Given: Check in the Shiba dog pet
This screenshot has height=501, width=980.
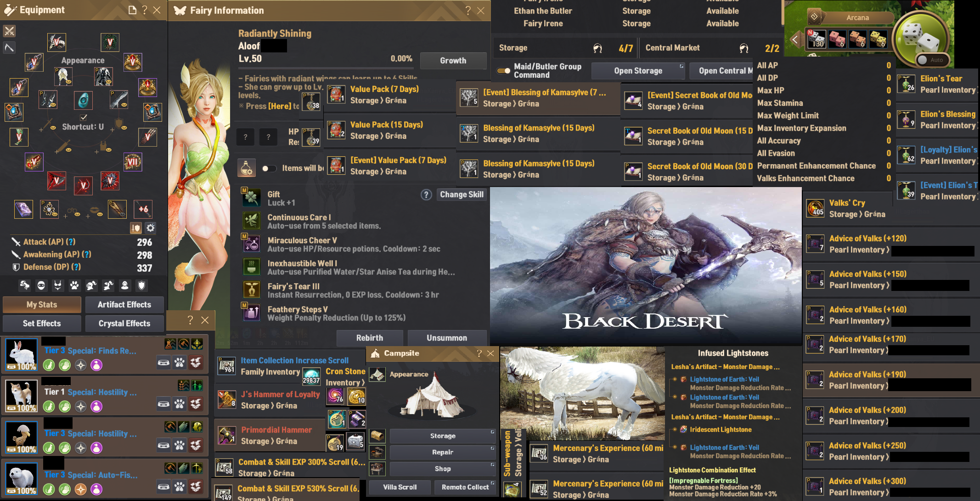Looking at the screenshot, I should 196,404.
